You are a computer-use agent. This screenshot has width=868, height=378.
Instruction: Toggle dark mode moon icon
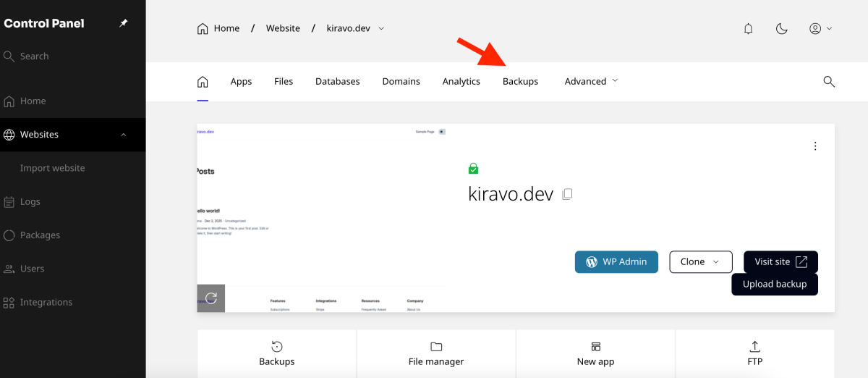[781, 28]
